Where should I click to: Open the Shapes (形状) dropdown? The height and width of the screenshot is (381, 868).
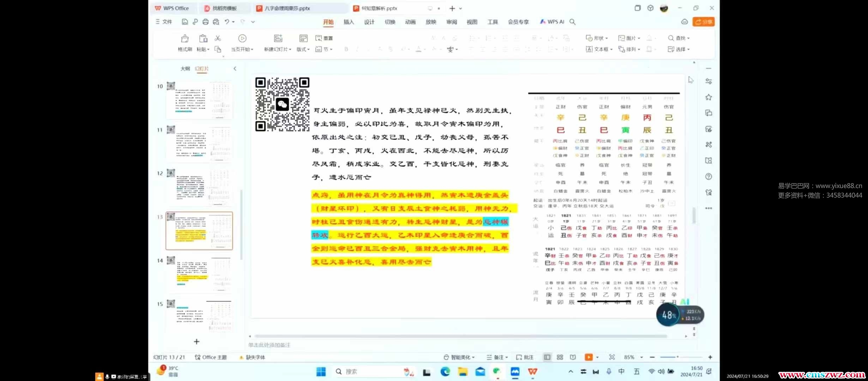pos(598,38)
